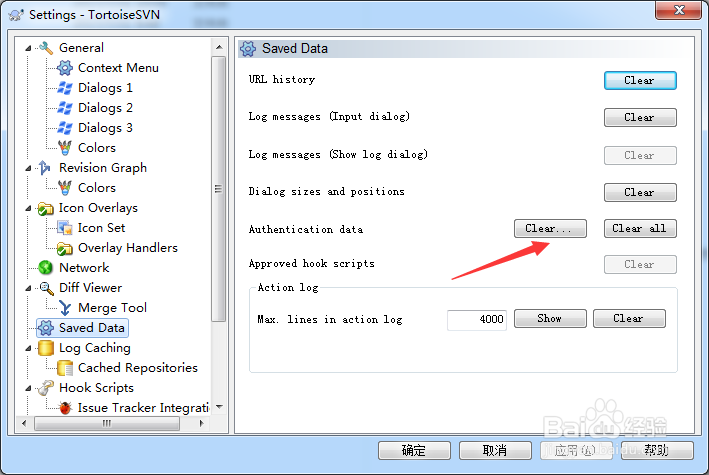Click the 取消 (Cancel) button
The width and height of the screenshot is (709, 475).
click(x=495, y=451)
